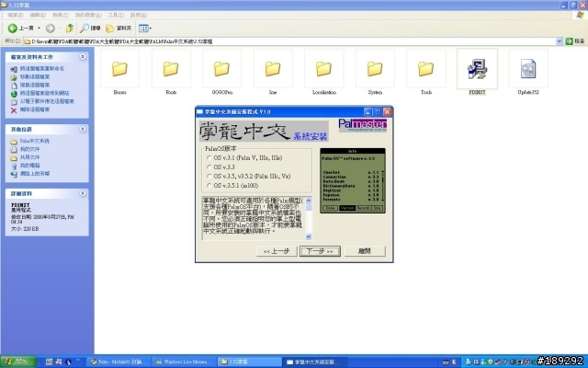This screenshot has width=588, height=368.
Task: Open the Help (說明) menu
Action: pyautogui.click(x=139, y=15)
